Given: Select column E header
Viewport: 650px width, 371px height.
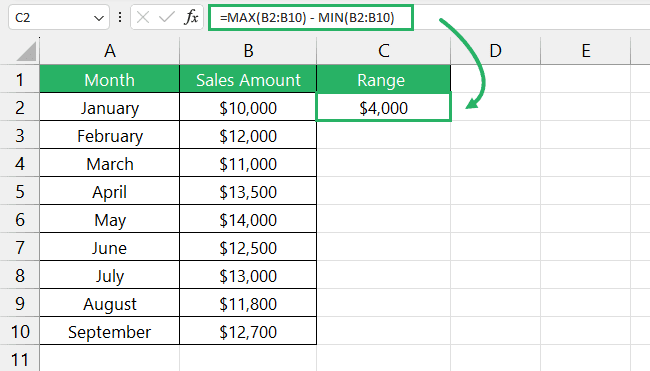Looking at the screenshot, I should 586,51.
